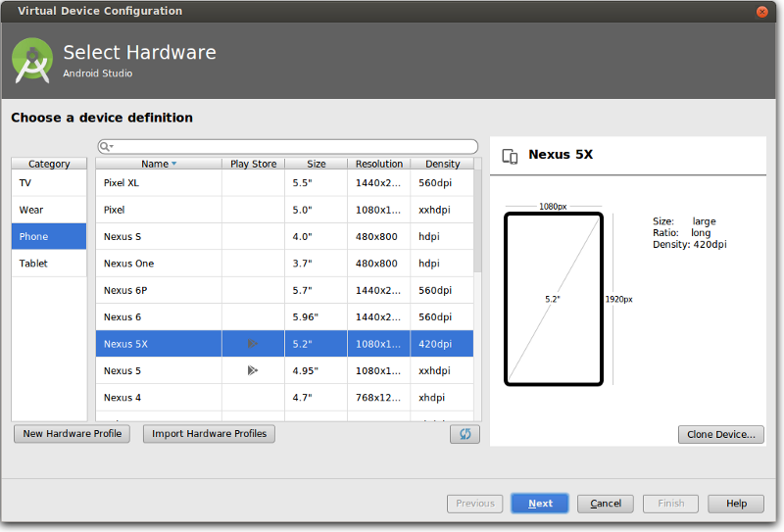Select the Nexus 5X device name

tap(125, 344)
